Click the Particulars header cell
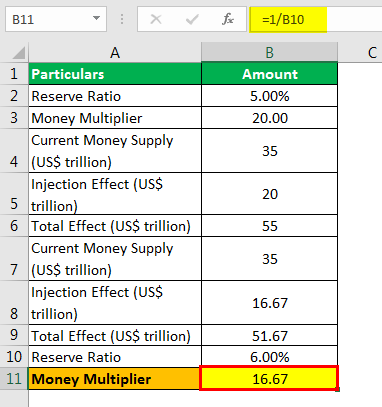This screenshot has width=382, height=407. coord(115,74)
